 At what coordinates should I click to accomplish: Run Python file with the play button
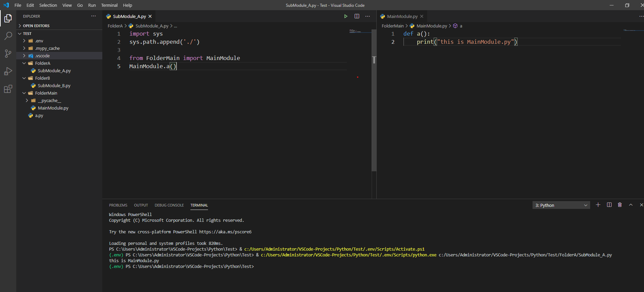346,16
